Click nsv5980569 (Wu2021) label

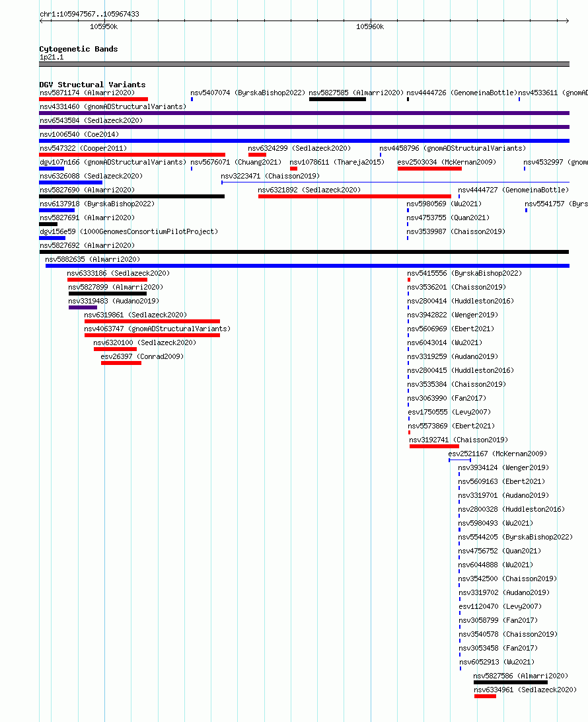click(x=444, y=204)
